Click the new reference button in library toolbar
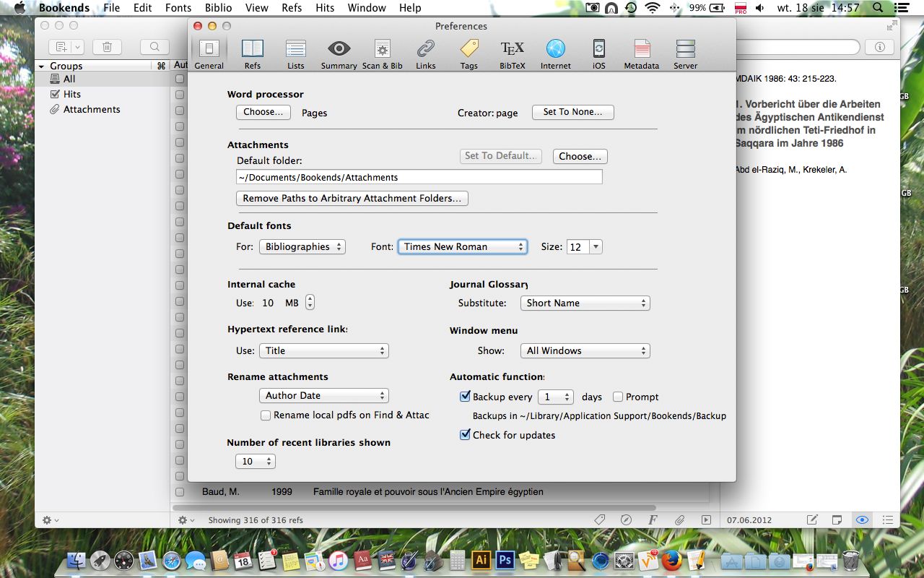Image resolution: width=924 pixels, height=578 pixels. (x=66, y=47)
